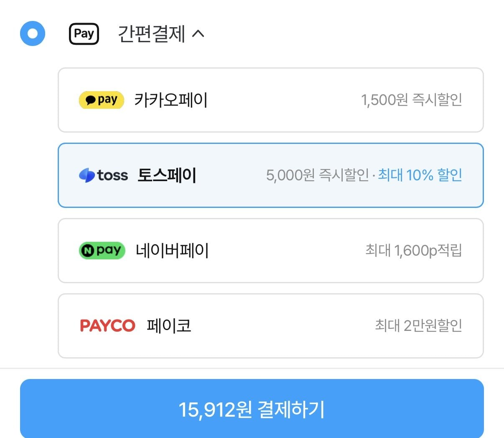Click the yellow KakaoPay logo
This screenshot has width=504, height=438.
click(102, 100)
